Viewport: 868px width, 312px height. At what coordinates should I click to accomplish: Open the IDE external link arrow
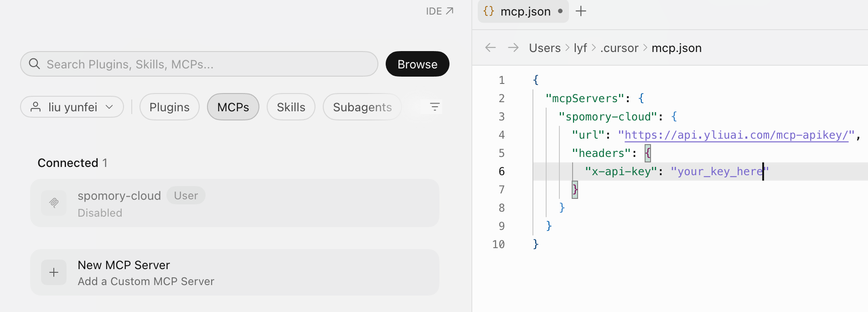coord(449,11)
